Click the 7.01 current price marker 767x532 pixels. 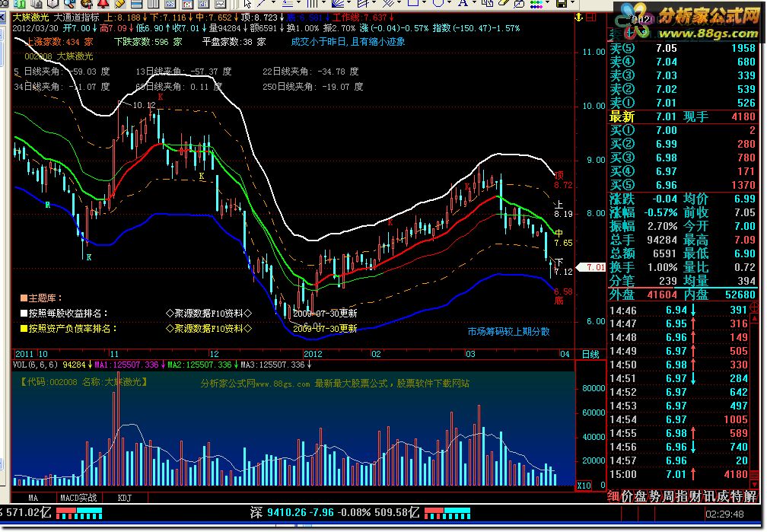pos(592,267)
